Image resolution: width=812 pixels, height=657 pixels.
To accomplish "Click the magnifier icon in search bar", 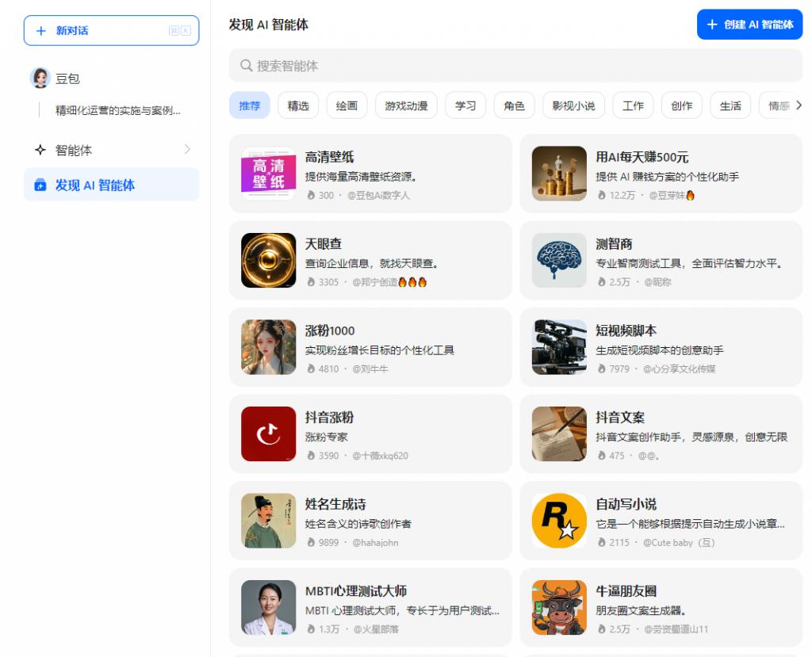I will coord(246,66).
